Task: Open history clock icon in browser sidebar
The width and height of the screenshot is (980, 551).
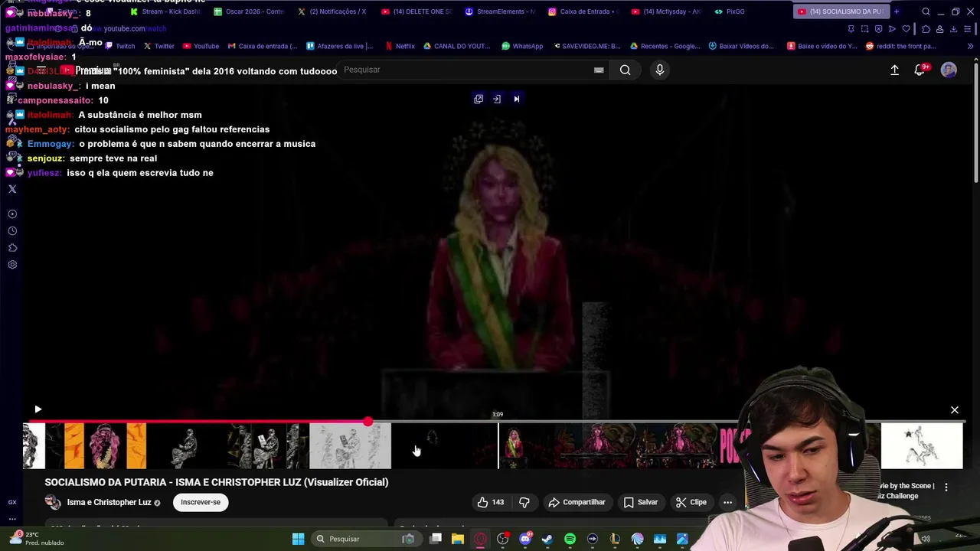Action: [x=12, y=231]
